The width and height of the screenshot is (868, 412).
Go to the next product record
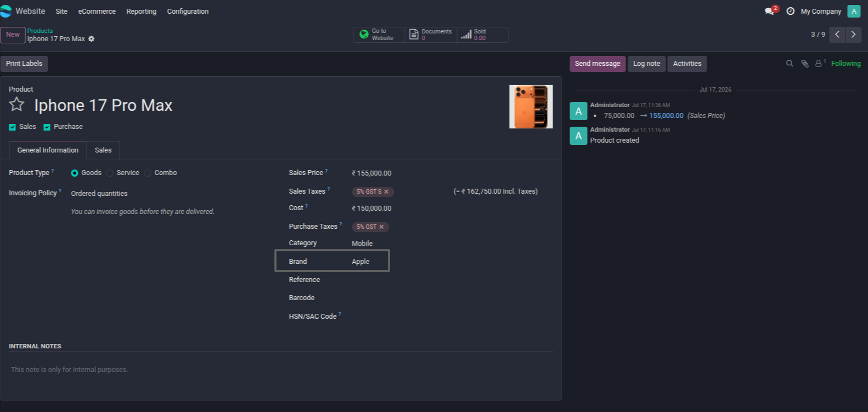click(x=853, y=35)
